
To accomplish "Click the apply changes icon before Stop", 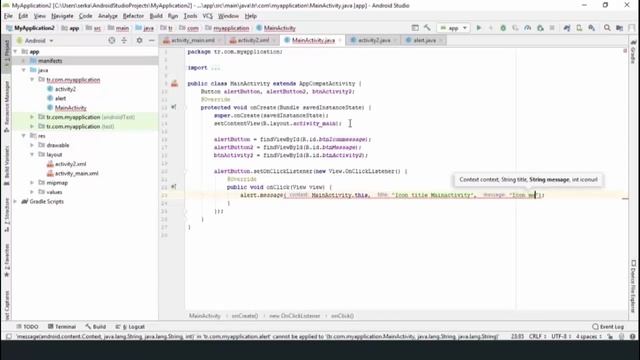I will coord(540,28).
